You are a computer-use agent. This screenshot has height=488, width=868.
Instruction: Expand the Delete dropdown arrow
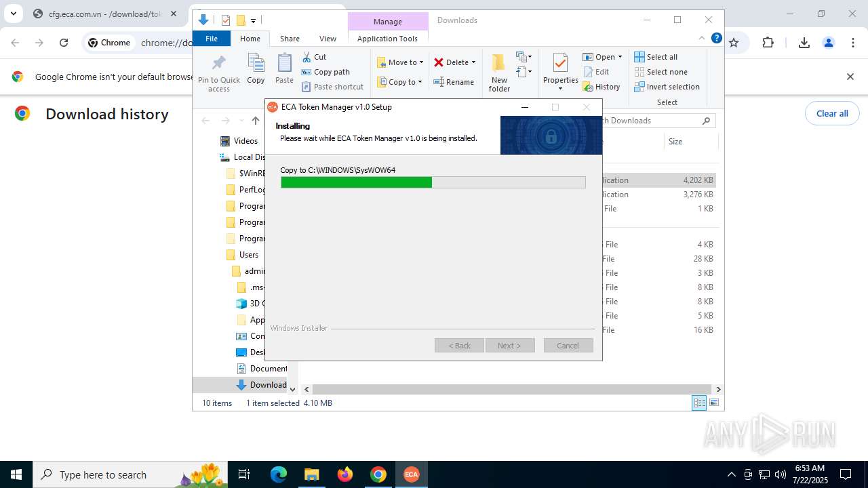(x=473, y=62)
